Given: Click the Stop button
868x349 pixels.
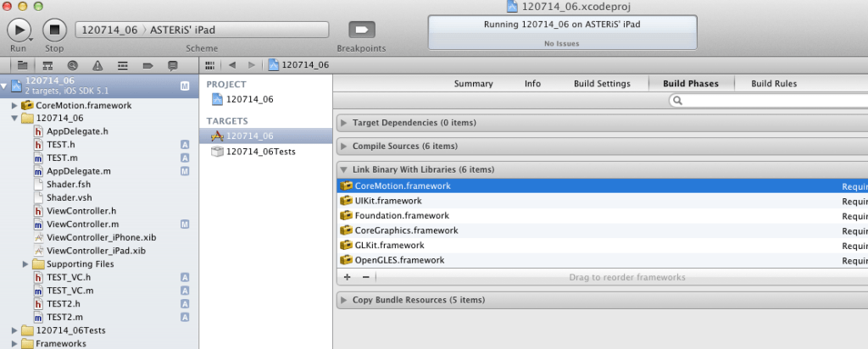Looking at the screenshot, I should (x=54, y=30).
